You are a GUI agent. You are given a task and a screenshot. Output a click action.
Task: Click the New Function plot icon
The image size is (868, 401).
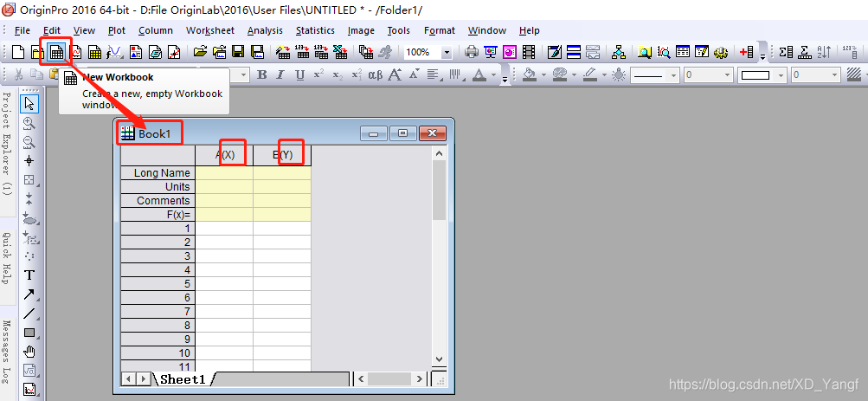(x=114, y=53)
